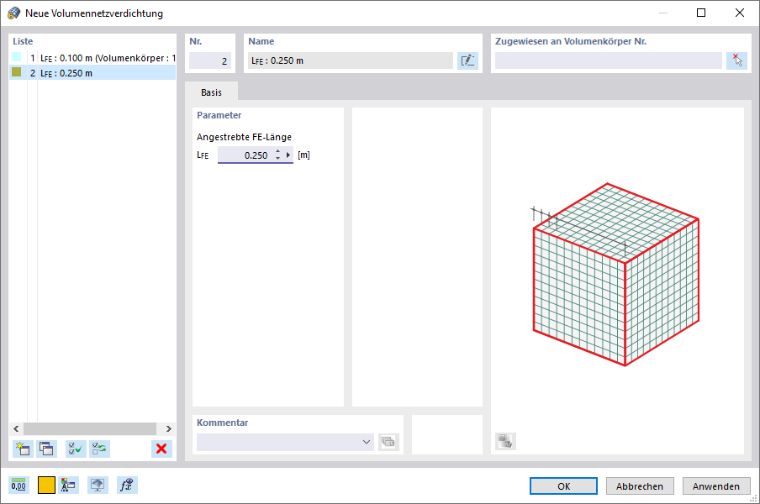Click the Name field LFE : 0.250 m

pyautogui.click(x=350, y=61)
